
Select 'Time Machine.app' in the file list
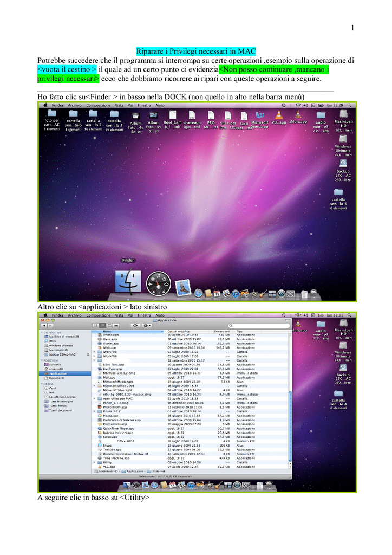191,458
